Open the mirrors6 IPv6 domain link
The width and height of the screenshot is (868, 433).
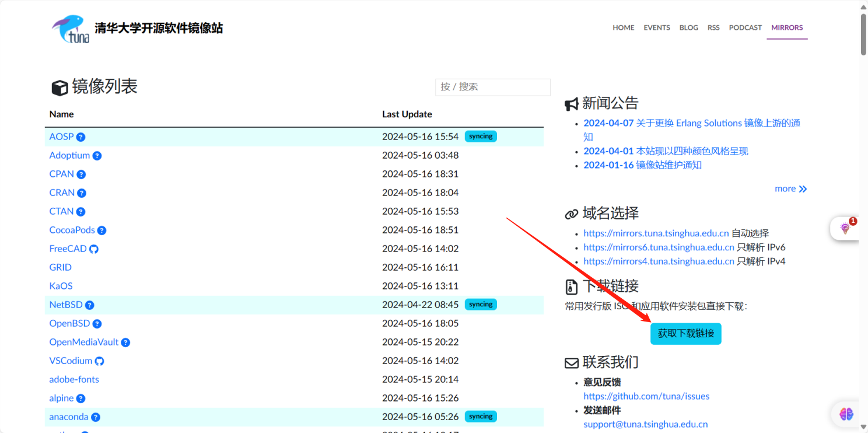click(659, 247)
